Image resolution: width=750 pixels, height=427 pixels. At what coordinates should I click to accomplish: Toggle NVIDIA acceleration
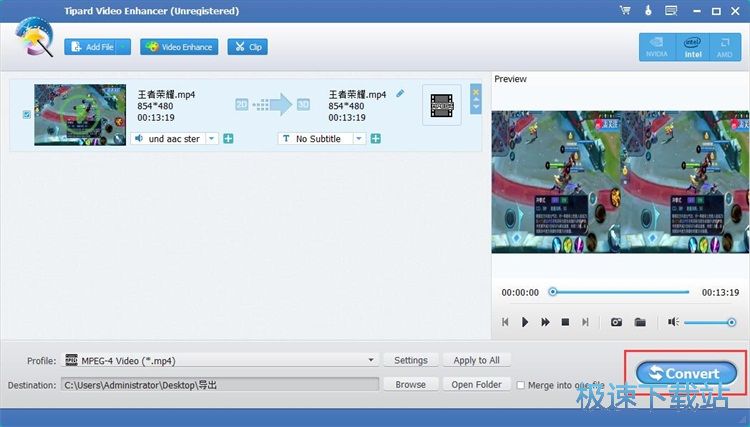tap(657, 47)
